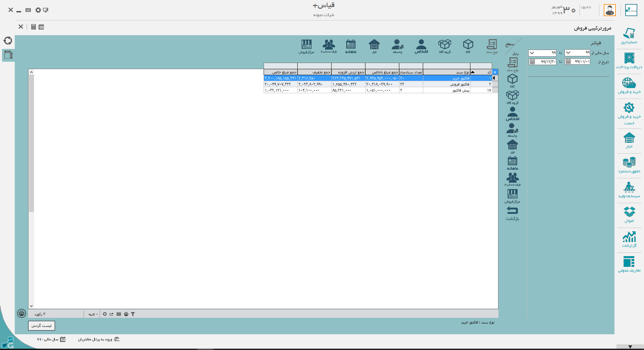The width and height of the screenshot is (644, 350).
Task: Click the round printer icon beside the grid footer
Action: click(x=21, y=313)
